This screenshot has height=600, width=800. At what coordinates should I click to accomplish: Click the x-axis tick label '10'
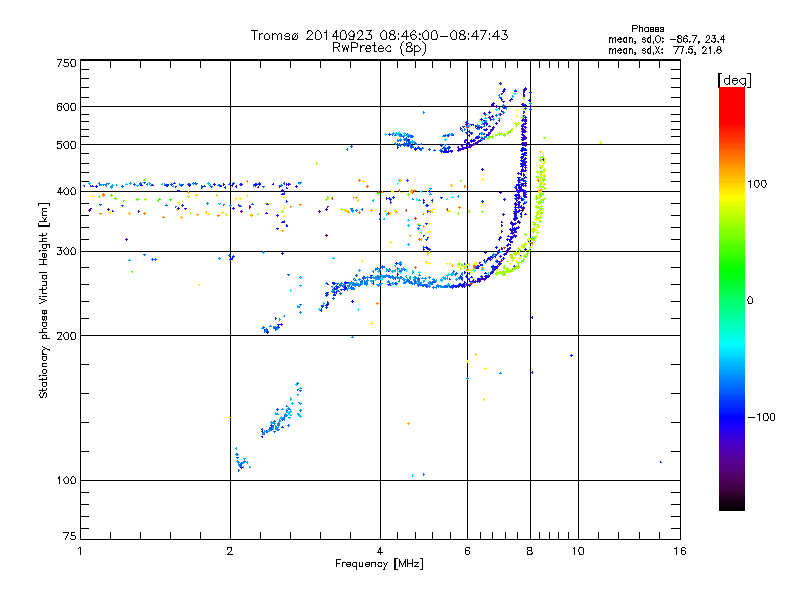coord(578,551)
